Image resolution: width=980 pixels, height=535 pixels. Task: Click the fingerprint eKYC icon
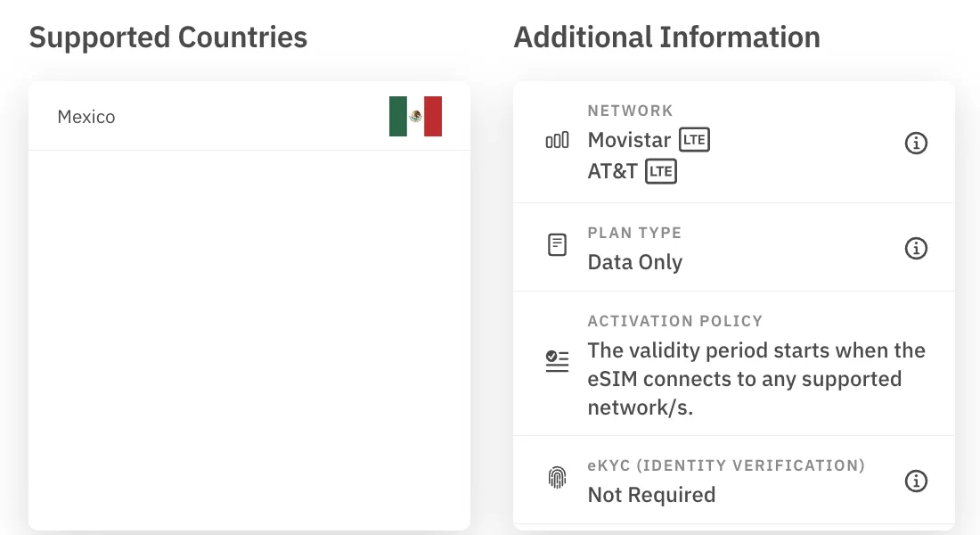(x=557, y=477)
